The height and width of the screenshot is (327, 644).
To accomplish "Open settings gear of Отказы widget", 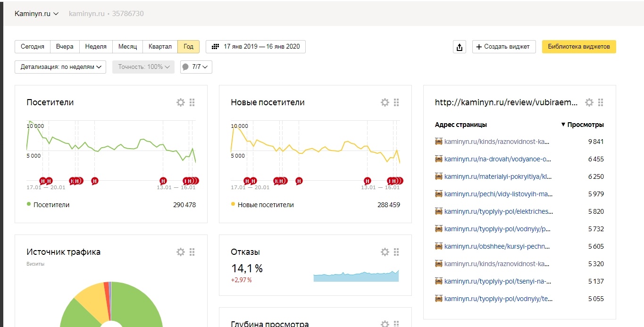I will tap(385, 252).
